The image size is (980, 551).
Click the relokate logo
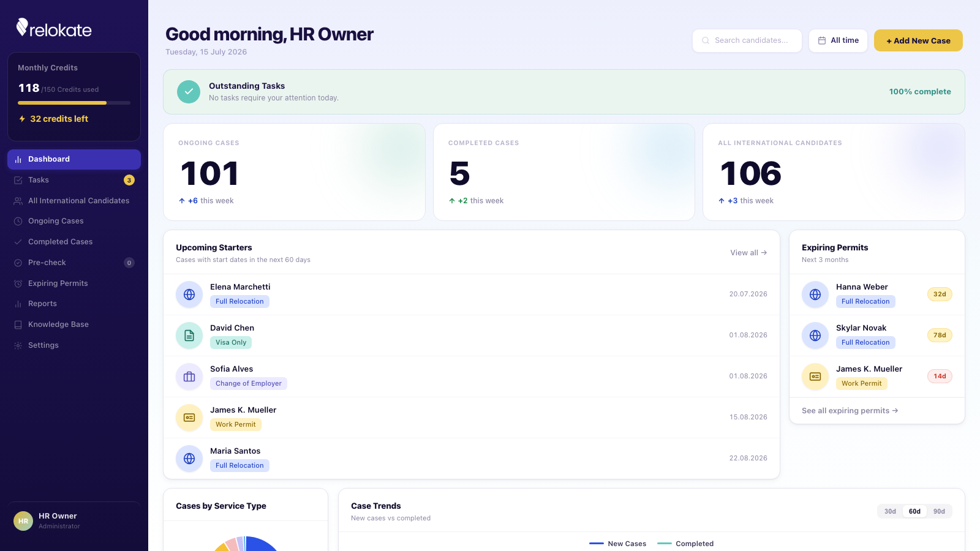(x=54, y=28)
